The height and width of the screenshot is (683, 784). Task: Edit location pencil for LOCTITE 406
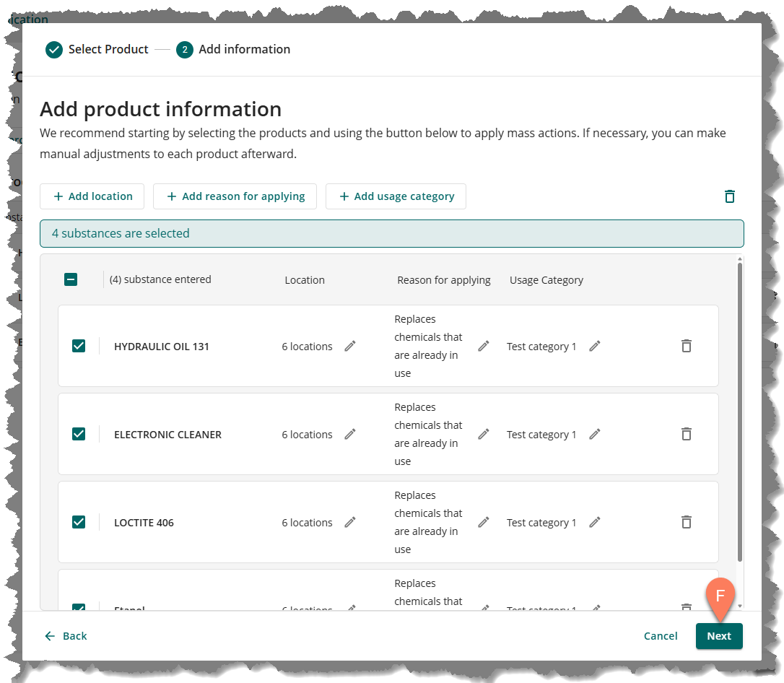[350, 523]
